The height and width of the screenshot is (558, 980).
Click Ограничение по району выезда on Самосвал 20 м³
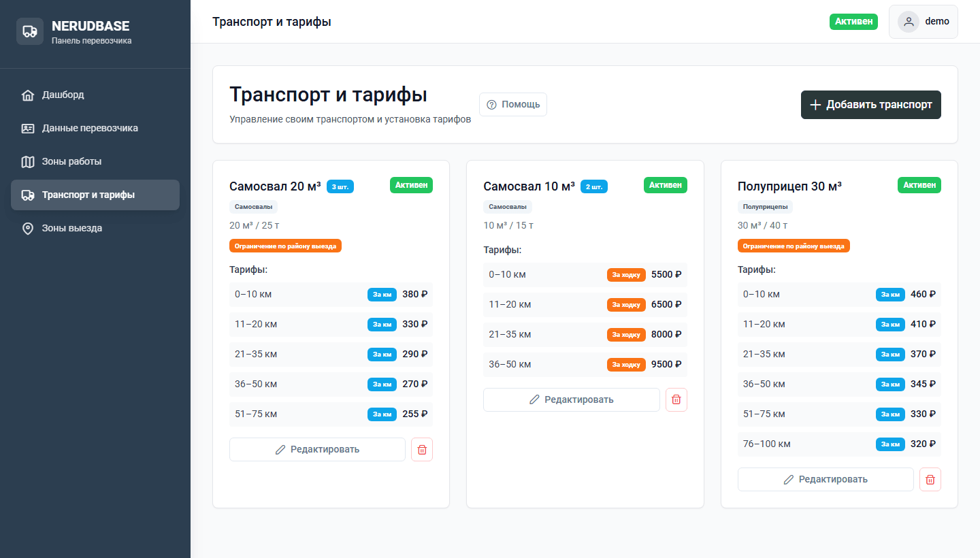tap(285, 246)
